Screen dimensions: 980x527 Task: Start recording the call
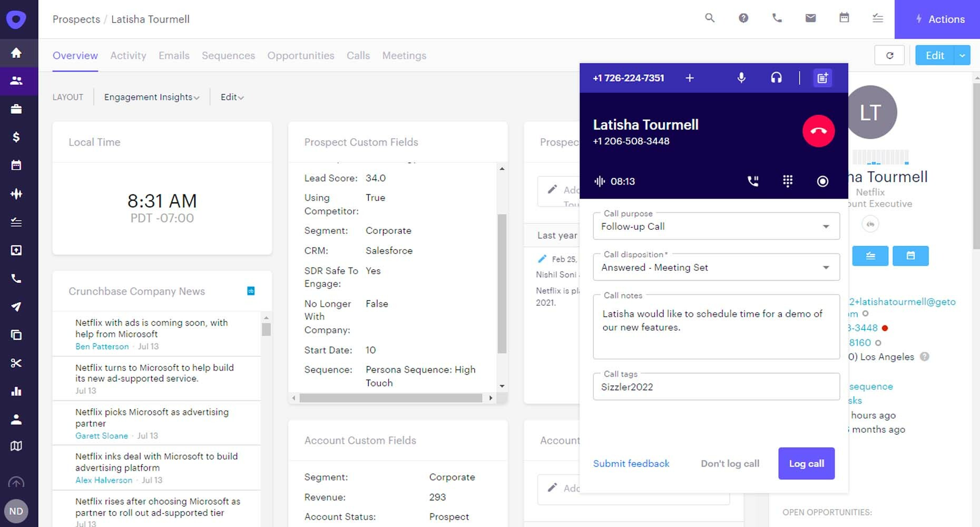(x=822, y=181)
